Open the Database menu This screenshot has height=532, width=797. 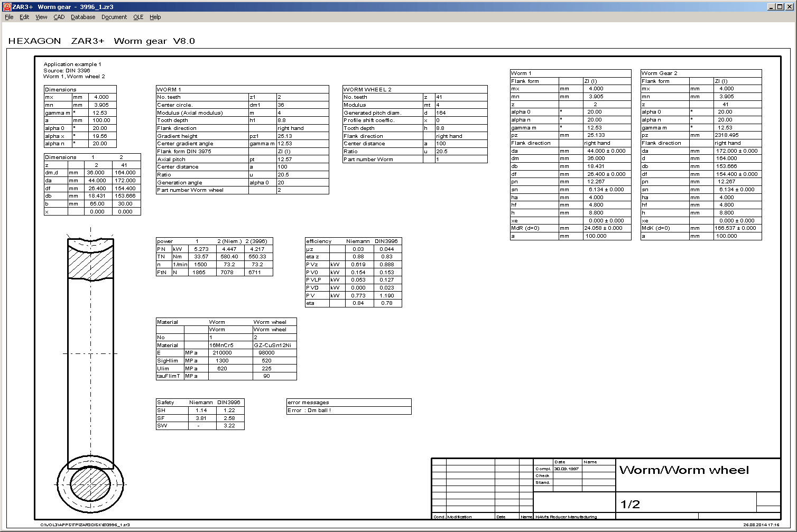(x=83, y=17)
